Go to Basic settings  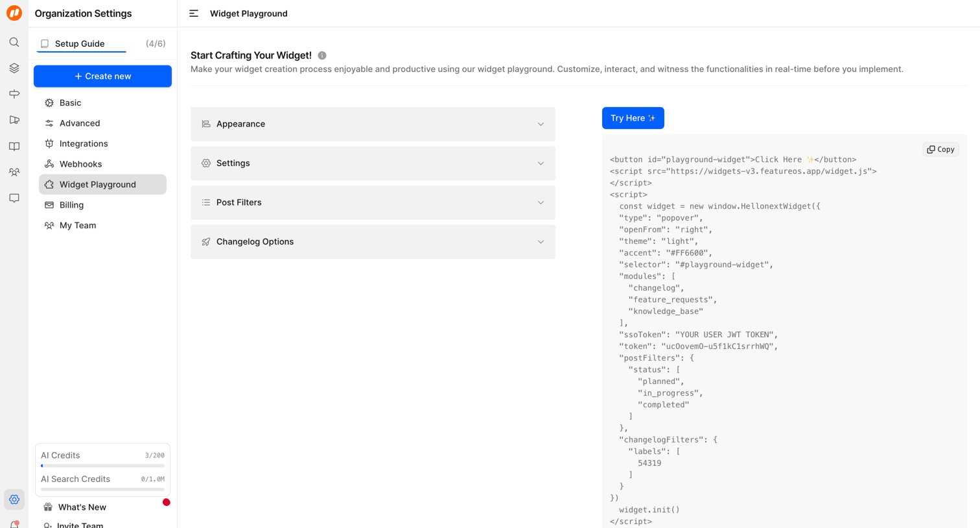pyautogui.click(x=102, y=102)
